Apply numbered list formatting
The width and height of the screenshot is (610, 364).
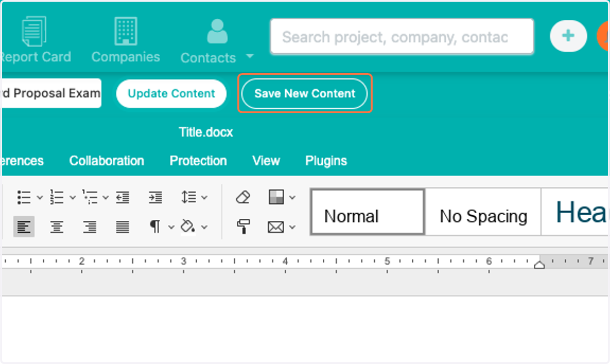tap(57, 197)
